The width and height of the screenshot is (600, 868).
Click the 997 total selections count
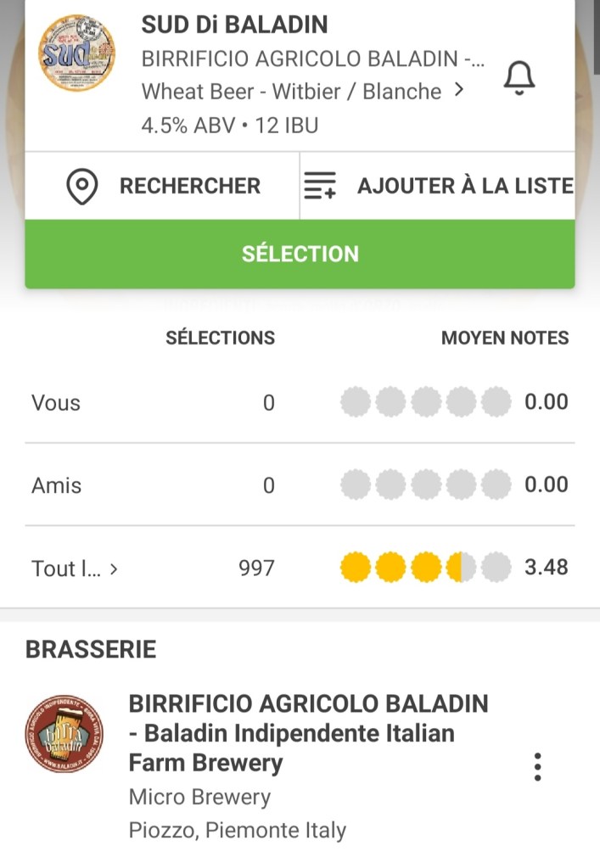[x=256, y=568]
